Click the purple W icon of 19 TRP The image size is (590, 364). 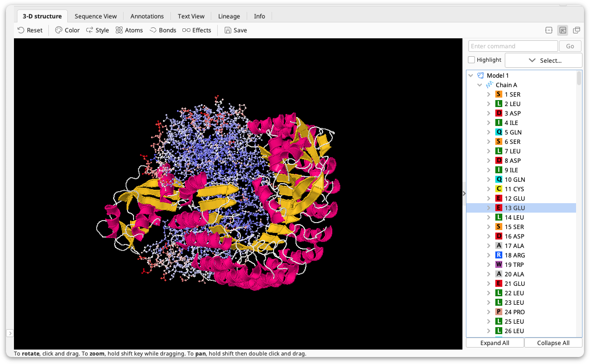point(499,264)
